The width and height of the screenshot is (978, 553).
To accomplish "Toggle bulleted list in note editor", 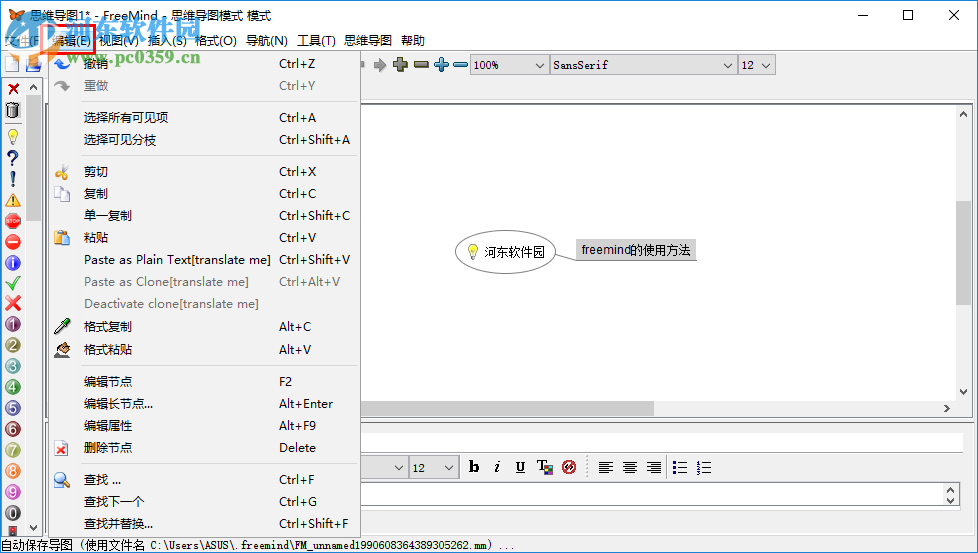I will (x=680, y=467).
